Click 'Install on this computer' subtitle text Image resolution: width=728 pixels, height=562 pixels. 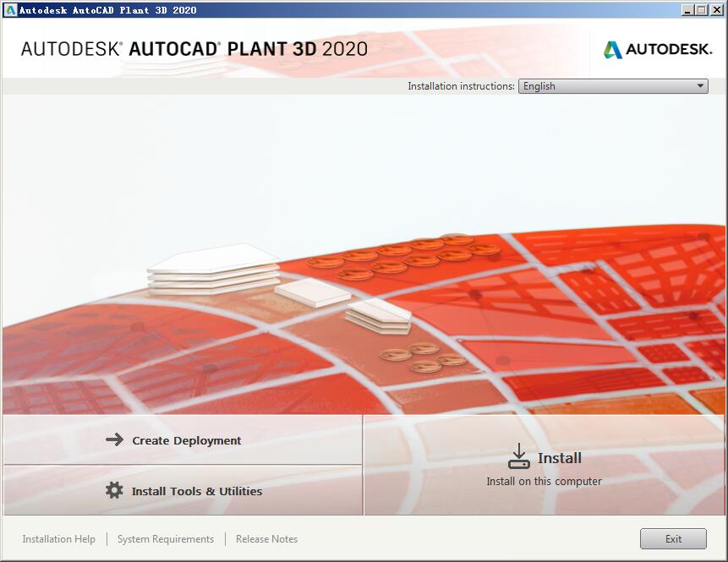(x=545, y=481)
